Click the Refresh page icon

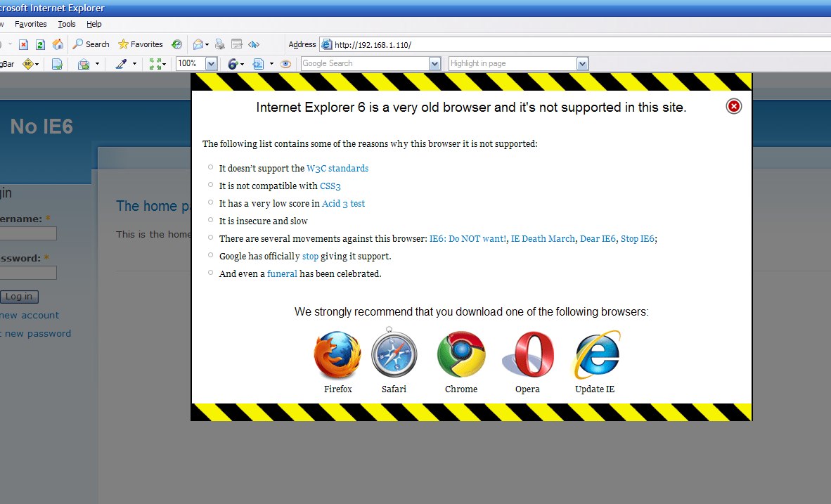tap(40, 44)
